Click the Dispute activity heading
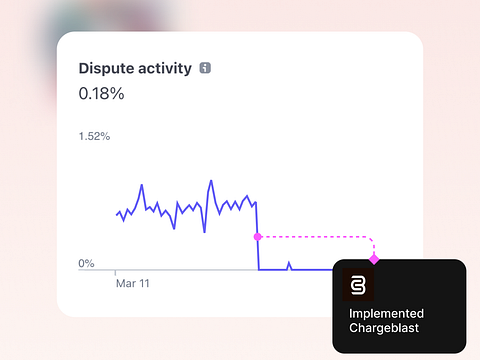Screen dimensions: 480x360 pyautogui.click(x=135, y=68)
